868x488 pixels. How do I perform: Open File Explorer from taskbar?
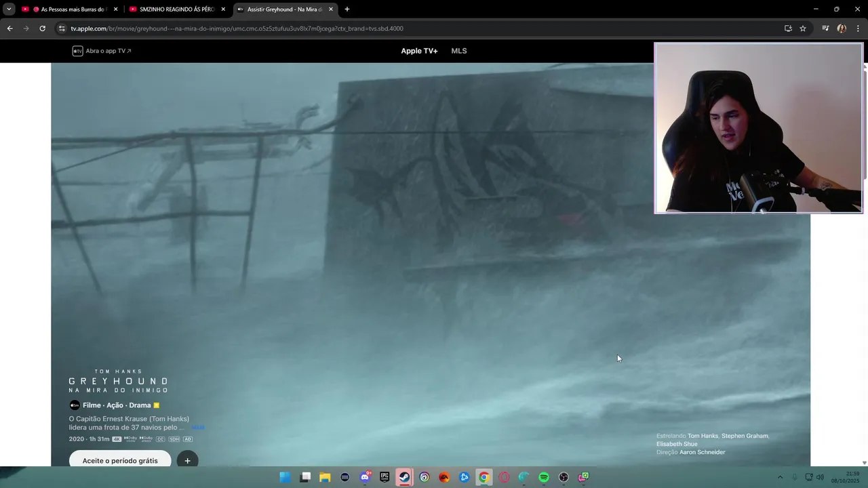325,477
